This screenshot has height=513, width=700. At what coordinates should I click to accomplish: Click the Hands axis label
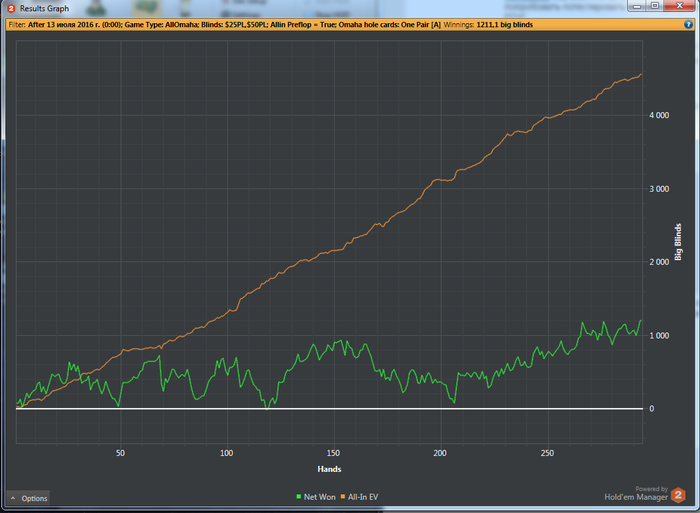[329, 469]
